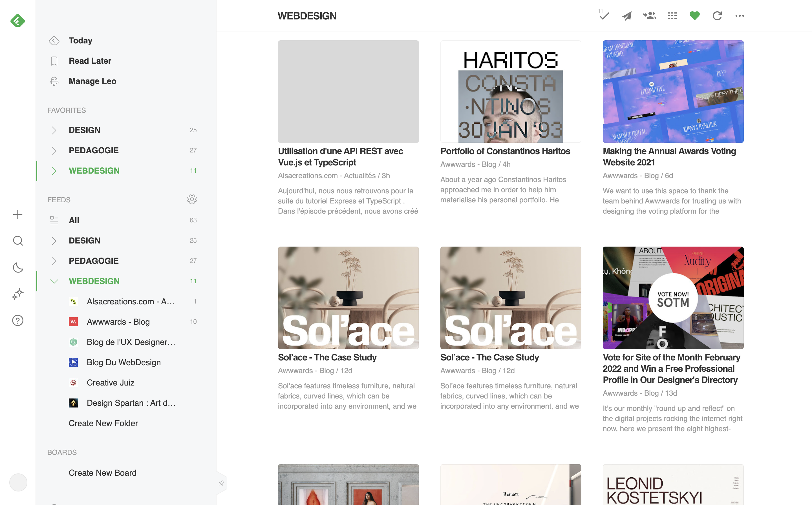Screen dimensions: 812x505
Task: Open the team sharing people icon
Action: (x=649, y=16)
